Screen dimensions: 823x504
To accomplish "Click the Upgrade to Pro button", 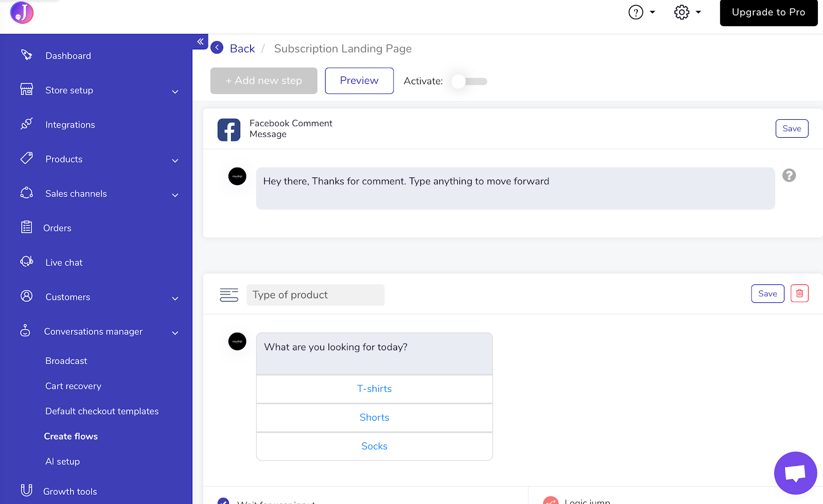I will click(x=768, y=13).
